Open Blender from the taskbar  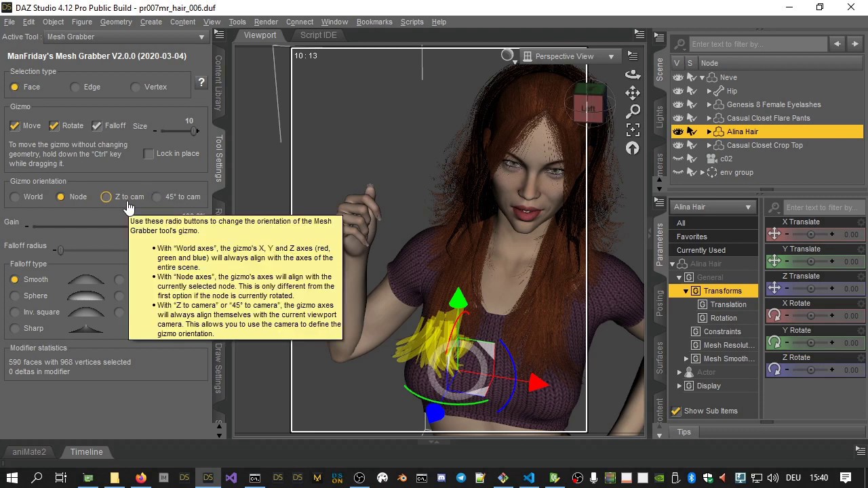pyautogui.click(x=402, y=478)
